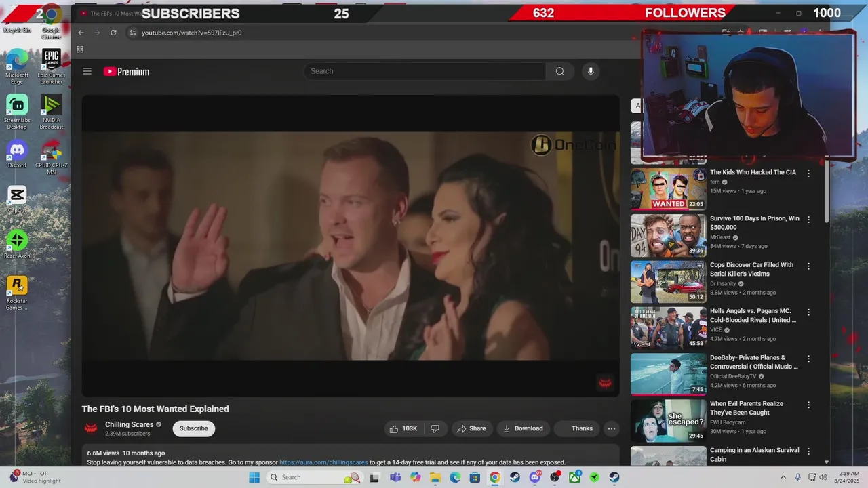Open options for Cops Discover Car video
Image resolution: width=868 pixels, height=488 pixels.
coord(808,266)
